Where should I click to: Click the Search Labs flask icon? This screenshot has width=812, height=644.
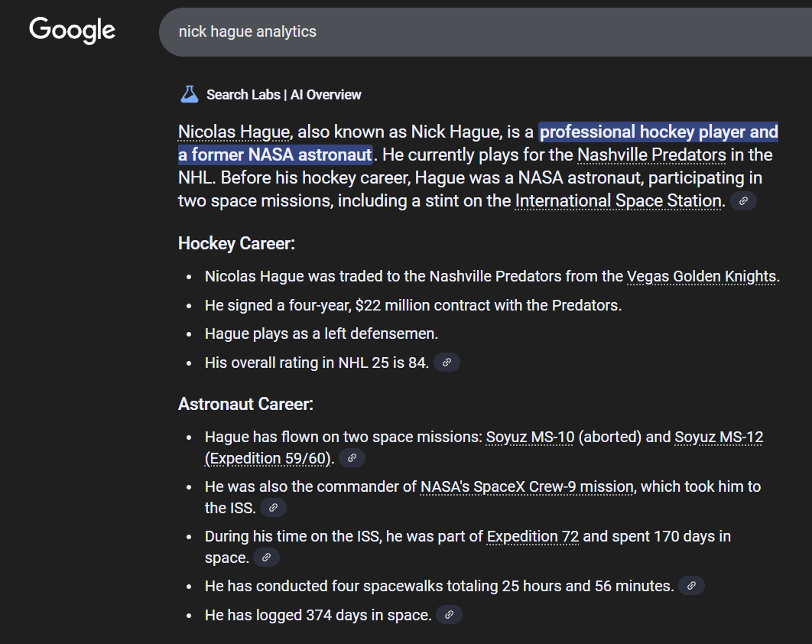tap(189, 95)
